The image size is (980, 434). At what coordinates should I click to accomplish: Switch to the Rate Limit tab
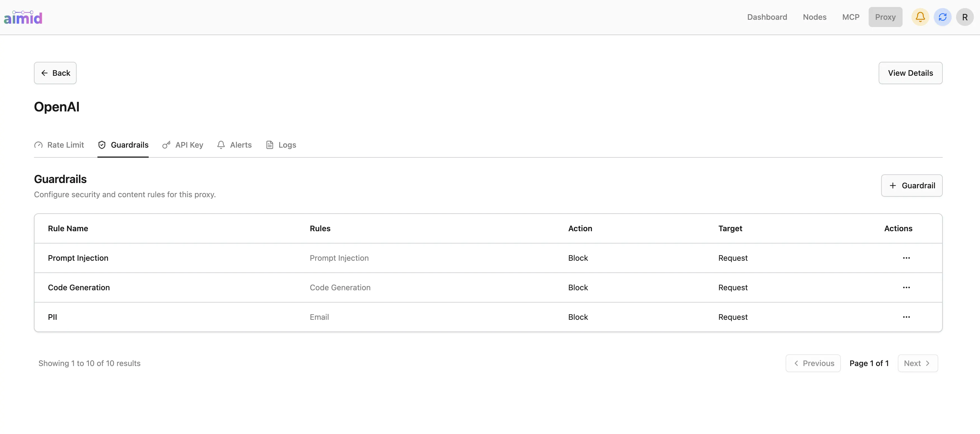tap(59, 145)
